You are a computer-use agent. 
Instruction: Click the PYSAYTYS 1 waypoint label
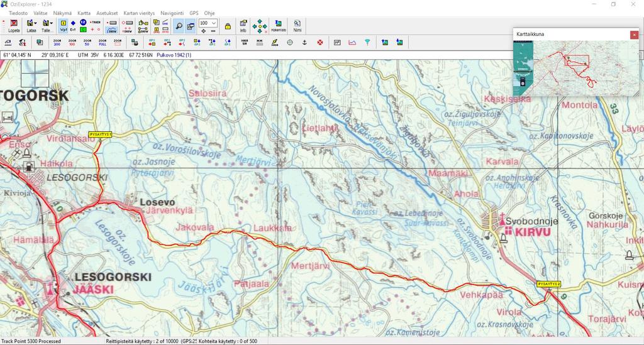click(100, 134)
